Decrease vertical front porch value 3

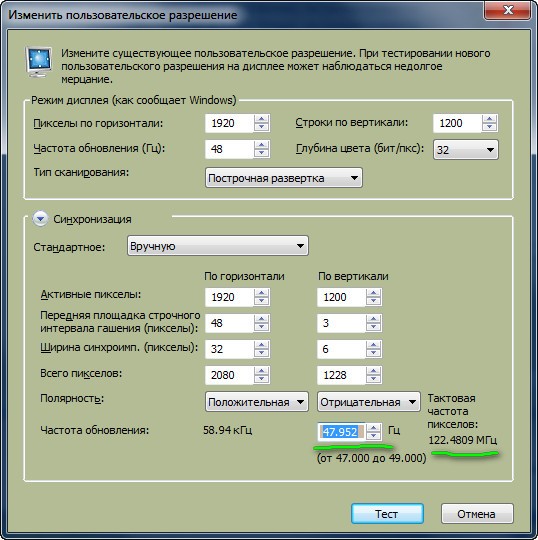point(374,327)
